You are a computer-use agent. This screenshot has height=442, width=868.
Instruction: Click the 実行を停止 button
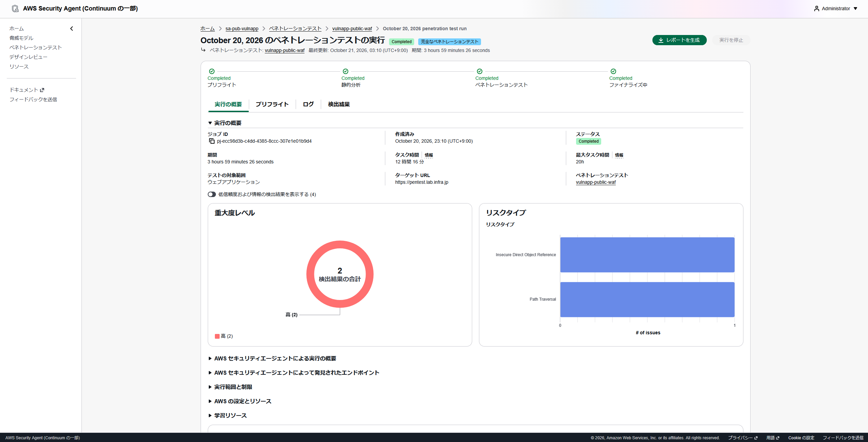point(731,40)
